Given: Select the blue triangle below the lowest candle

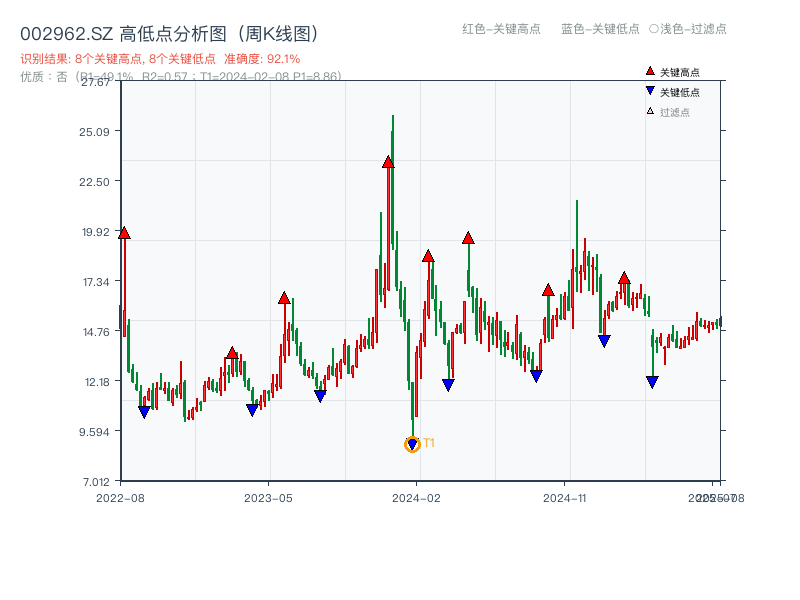Looking at the screenshot, I should [412, 443].
